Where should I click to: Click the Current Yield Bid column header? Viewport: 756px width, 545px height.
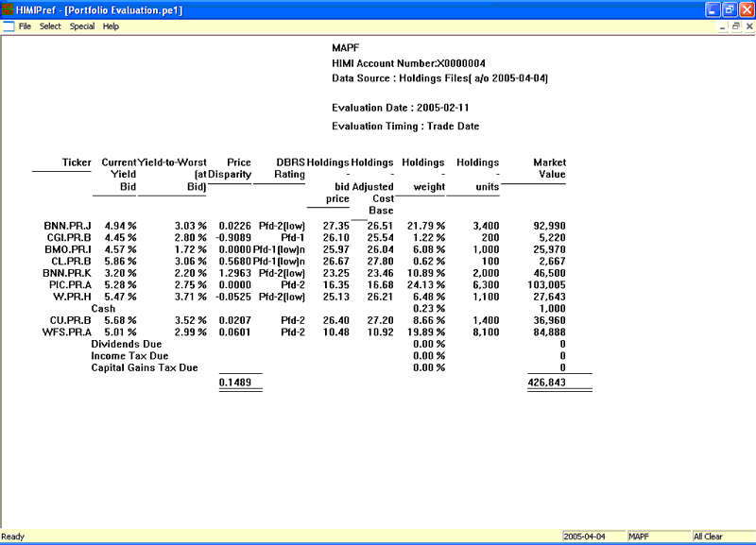coord(119,175)
